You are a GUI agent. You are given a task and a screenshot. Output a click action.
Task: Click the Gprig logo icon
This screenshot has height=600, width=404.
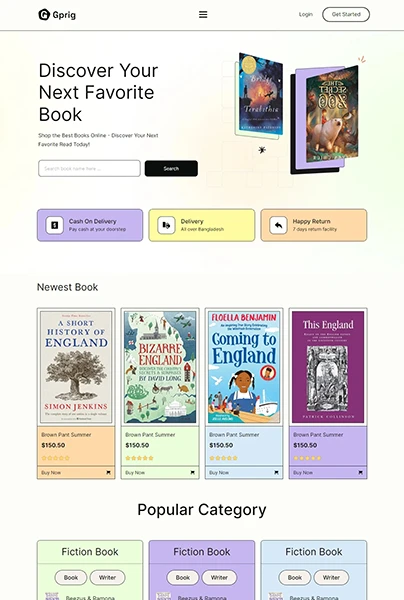tap(44, 15)
